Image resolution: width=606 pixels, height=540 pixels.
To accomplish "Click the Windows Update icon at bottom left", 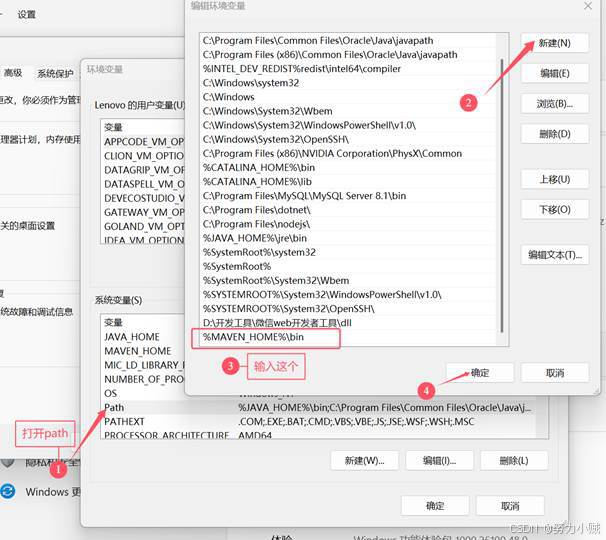I will (9, 491).
